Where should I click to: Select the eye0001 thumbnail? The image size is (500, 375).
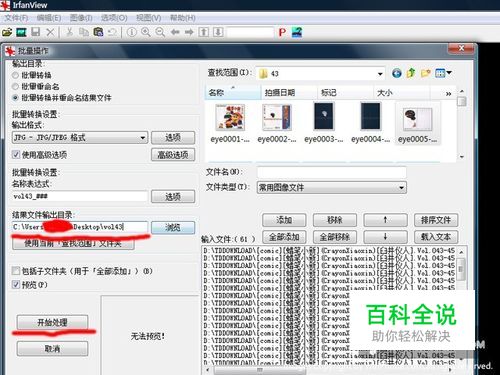pyautogui.click(x=230, y=123)
